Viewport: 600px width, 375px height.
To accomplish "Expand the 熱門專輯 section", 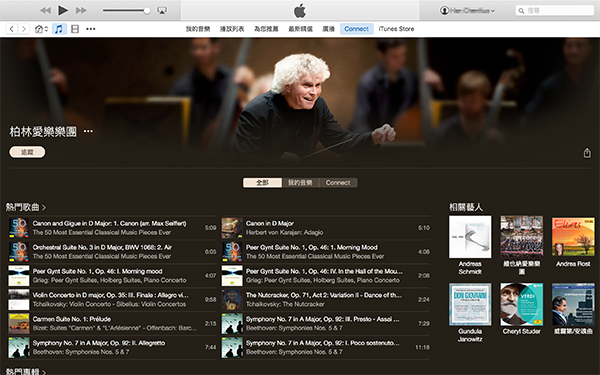I will [26, 371].
